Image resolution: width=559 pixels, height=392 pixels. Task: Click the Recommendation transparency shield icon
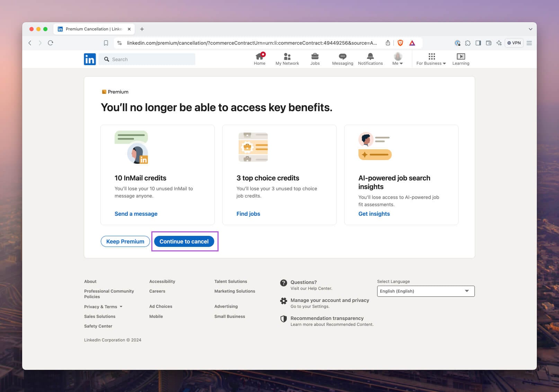point(284,319)
